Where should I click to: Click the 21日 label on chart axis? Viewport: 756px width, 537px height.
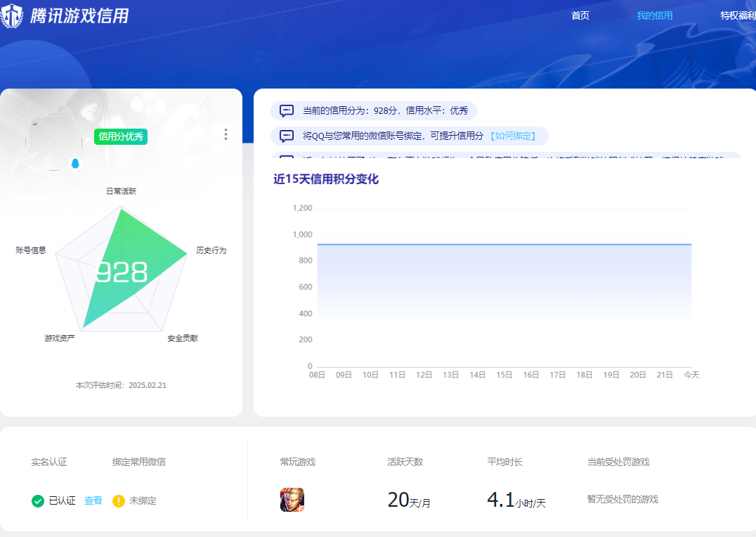click(665, 375)
